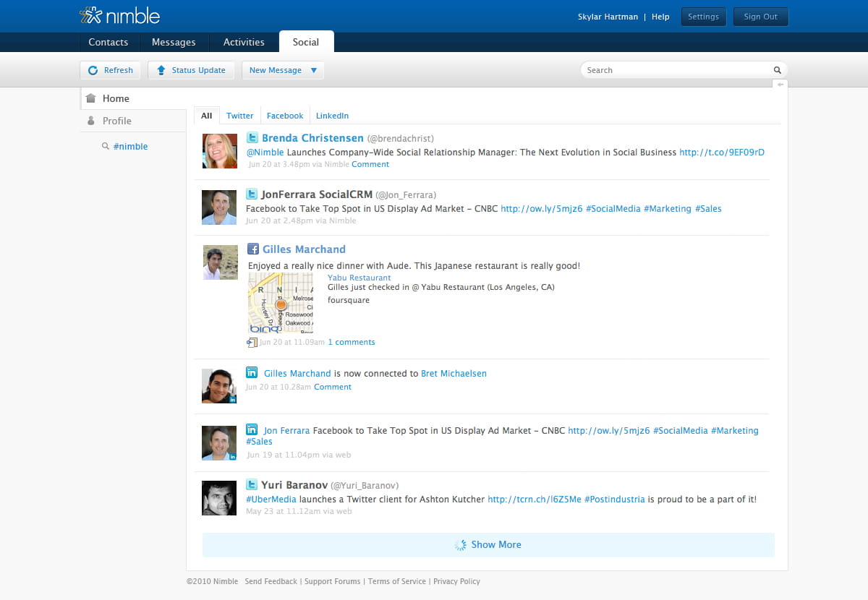Viewport: 868px width, 600px height.
Task: Click the Status Update button
Action: point(191,70)
